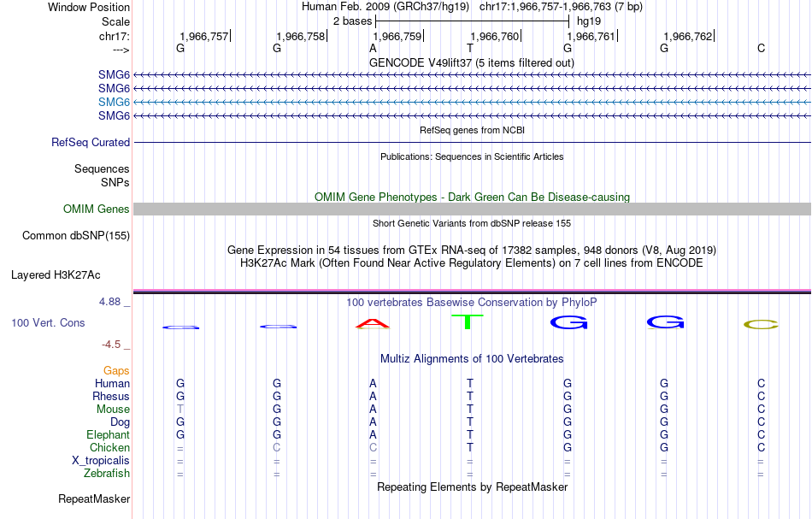Click the hg19 label beside the scale bar
This screenshot has width=812, height=519.
point(589,21)
